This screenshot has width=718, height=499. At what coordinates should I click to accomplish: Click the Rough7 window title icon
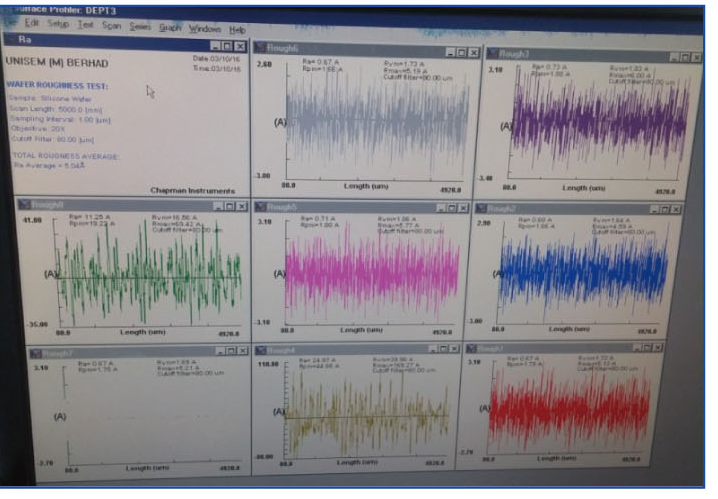point(36,353)
